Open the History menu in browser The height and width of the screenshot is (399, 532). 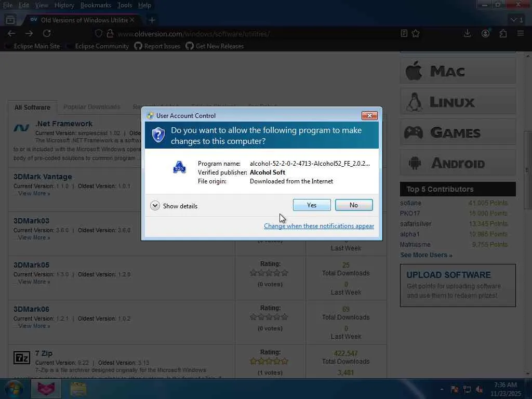point(64,5)
